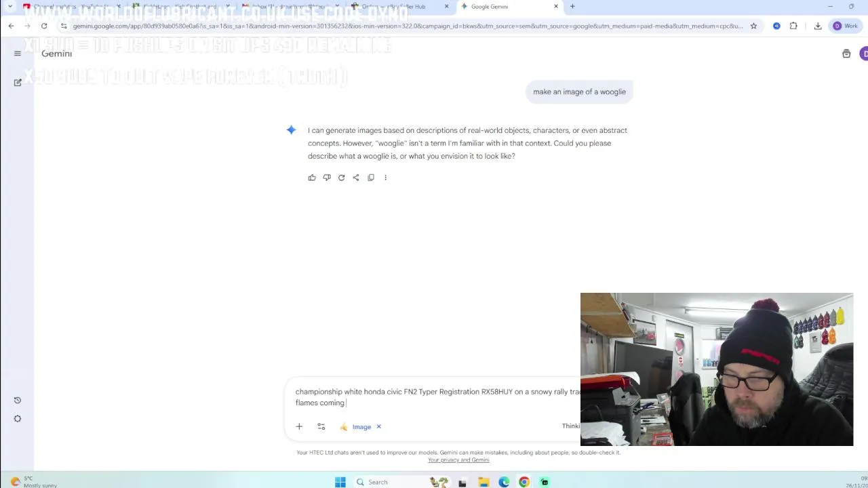Click the Gemini logo text
The width and height of the screenshot is (868, 488).
[56, 54]
